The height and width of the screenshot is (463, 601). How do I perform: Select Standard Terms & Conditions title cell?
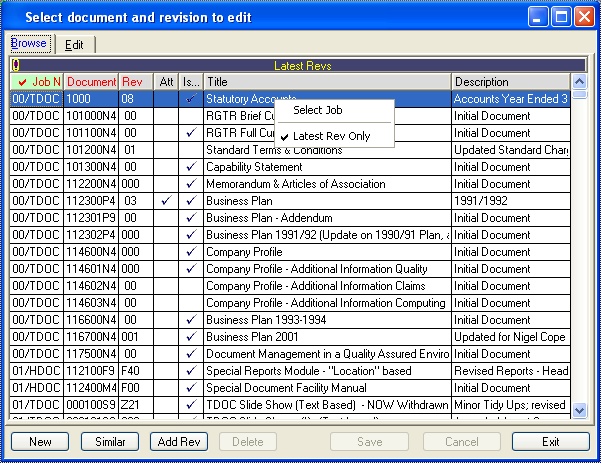tap(327, 150)
